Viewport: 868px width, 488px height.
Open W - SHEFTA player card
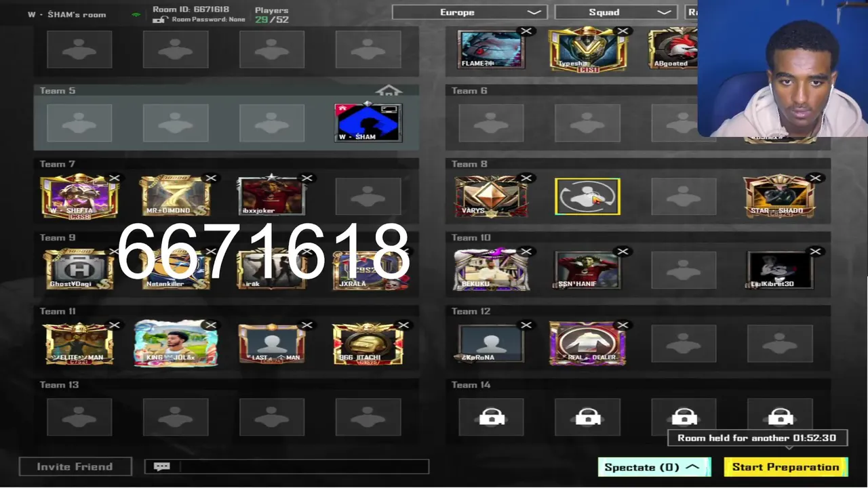coord(79,197)
